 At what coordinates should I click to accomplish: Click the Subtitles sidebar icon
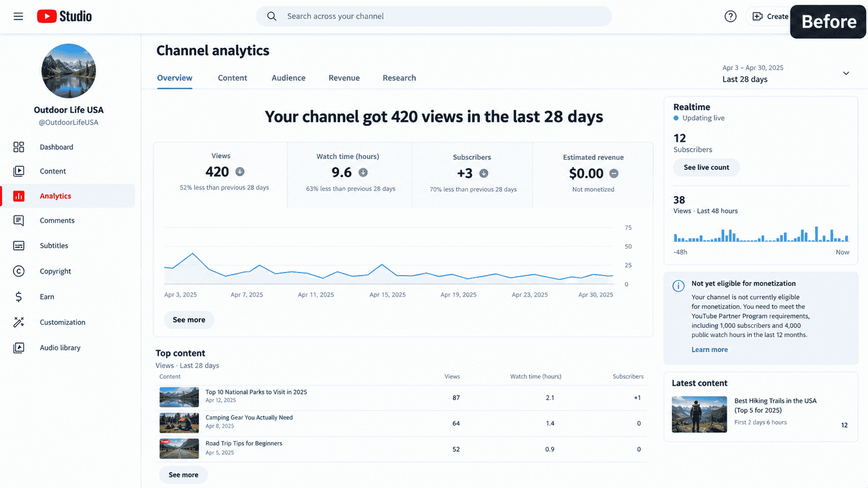point(19,246)
